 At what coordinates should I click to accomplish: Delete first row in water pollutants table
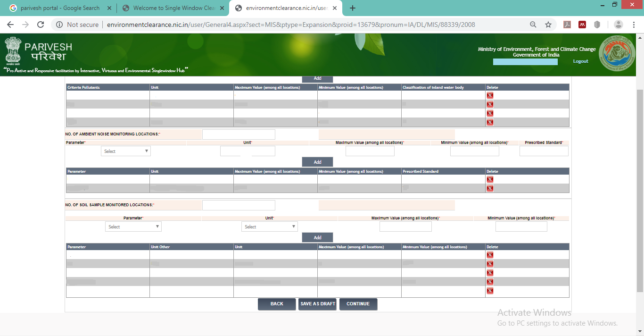490,95
